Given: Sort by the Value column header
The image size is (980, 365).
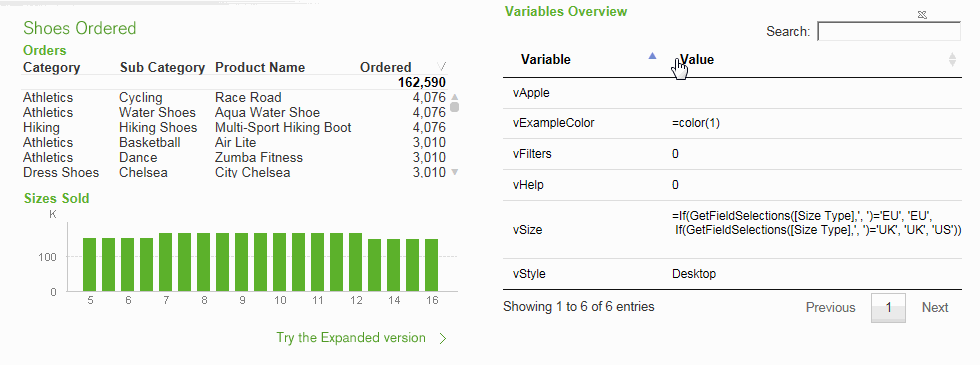Looking at the screenshot, I should 697,59.
